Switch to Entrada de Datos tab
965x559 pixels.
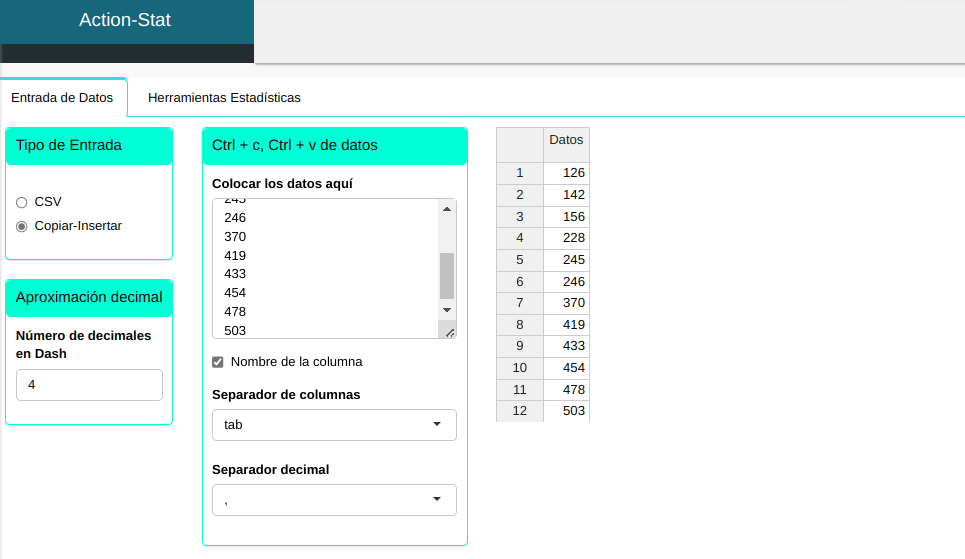[x=62, y=98]
